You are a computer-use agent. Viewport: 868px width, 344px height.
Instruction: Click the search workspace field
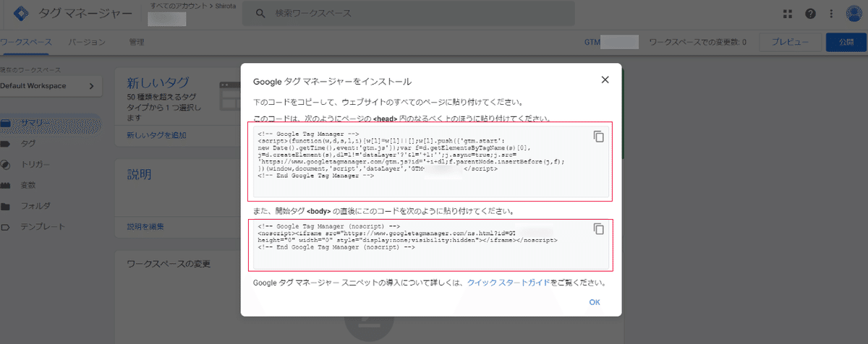tap(409, 14)
